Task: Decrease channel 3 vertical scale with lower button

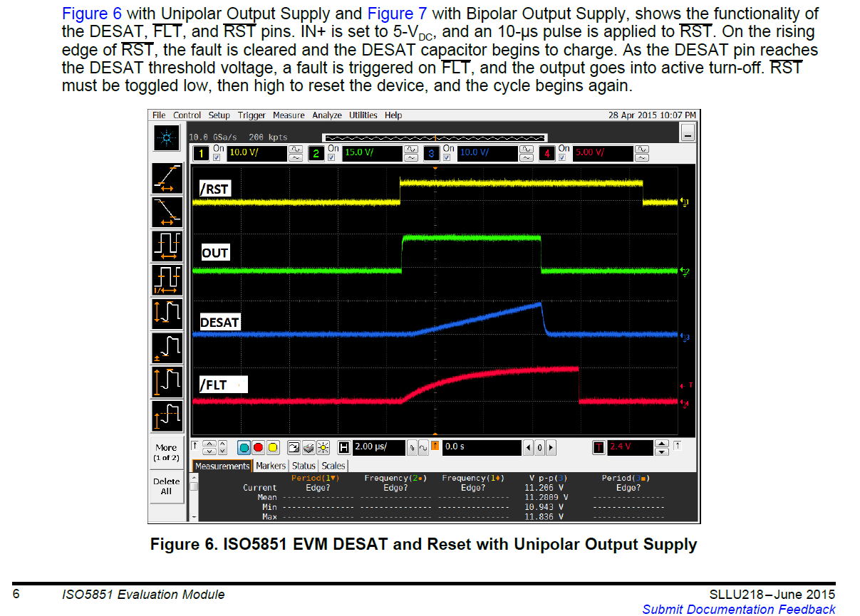Action: click(x=526, y=158)
